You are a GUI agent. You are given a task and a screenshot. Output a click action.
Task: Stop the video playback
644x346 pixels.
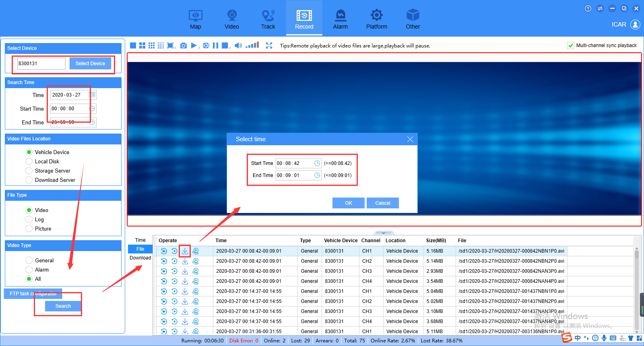click(225, 45)
